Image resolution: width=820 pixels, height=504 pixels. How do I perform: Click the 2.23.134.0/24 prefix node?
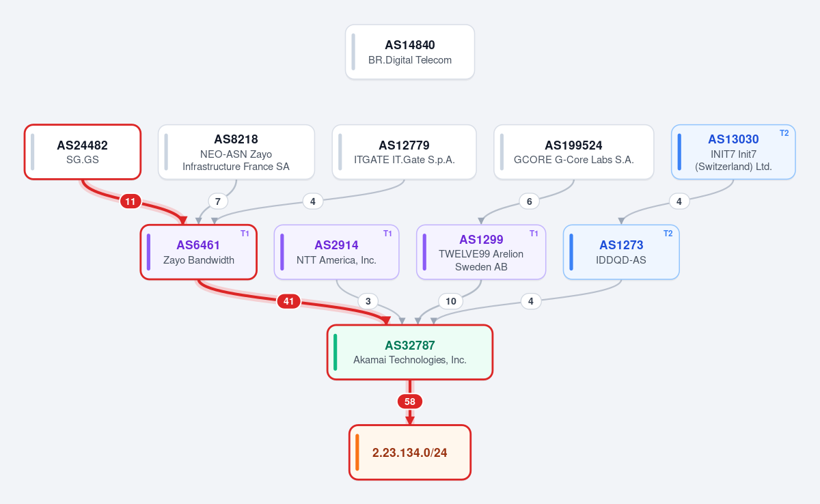pos(410,453)
